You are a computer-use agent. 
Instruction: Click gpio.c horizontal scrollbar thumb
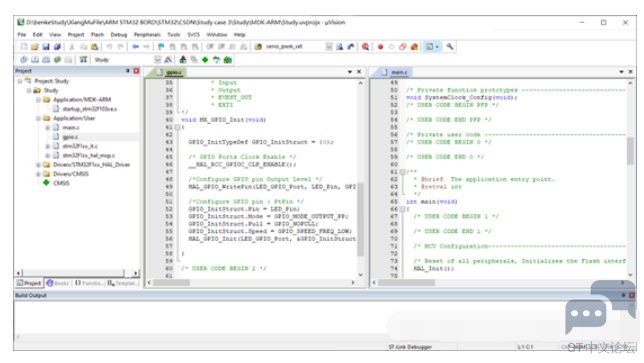[x=171, y=283]
